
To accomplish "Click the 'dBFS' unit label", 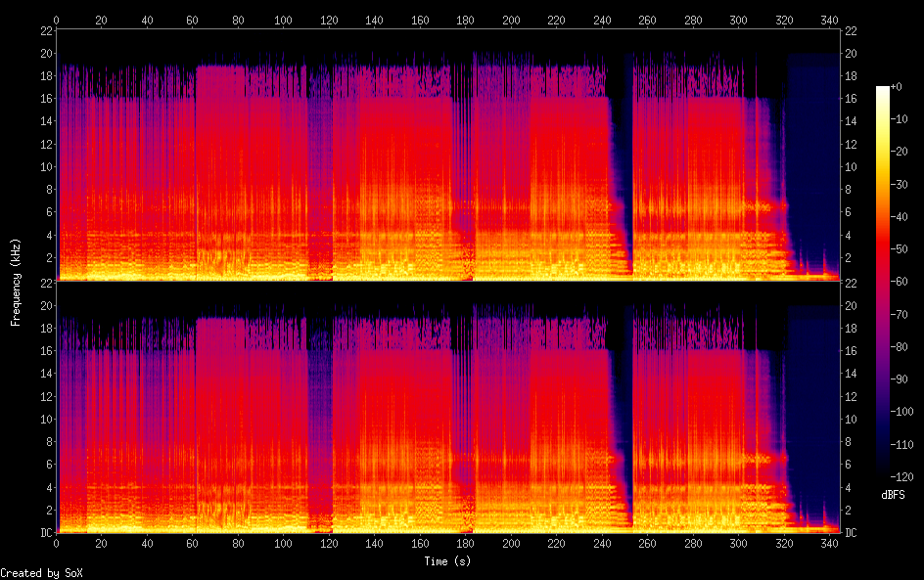I will tap(893, 495).
